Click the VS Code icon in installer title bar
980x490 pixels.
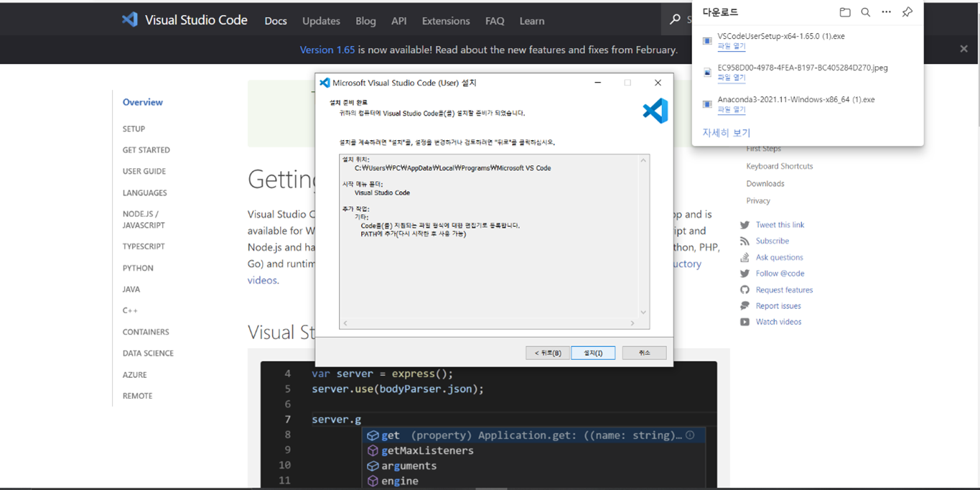pyautogui.click(x=325, y=83)
